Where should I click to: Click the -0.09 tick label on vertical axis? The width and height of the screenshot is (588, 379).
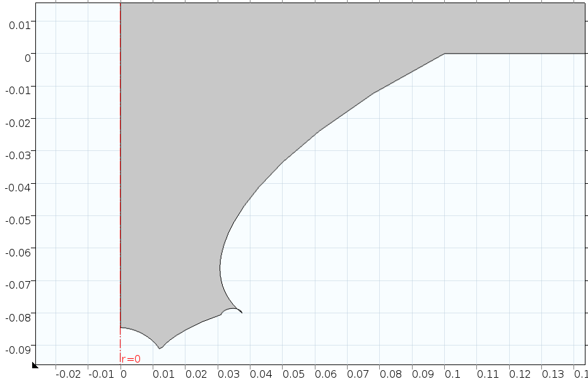point(18,350)
